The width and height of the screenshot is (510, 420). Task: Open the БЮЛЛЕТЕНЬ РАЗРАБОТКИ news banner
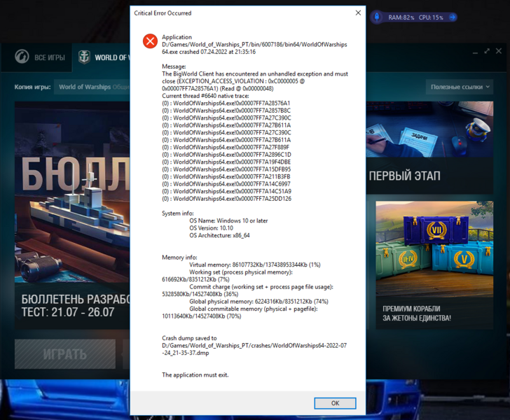(x=72, y=215)
